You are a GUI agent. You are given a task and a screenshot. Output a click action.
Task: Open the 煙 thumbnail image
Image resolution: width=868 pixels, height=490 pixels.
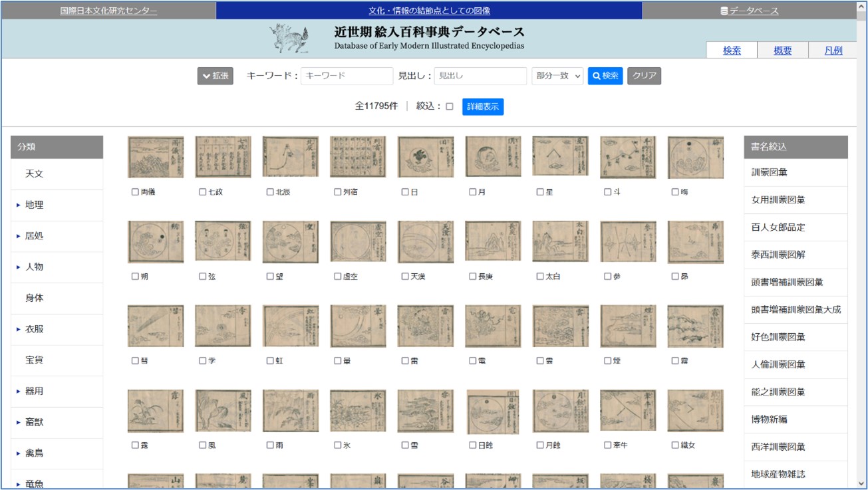(x=629, y=326)
